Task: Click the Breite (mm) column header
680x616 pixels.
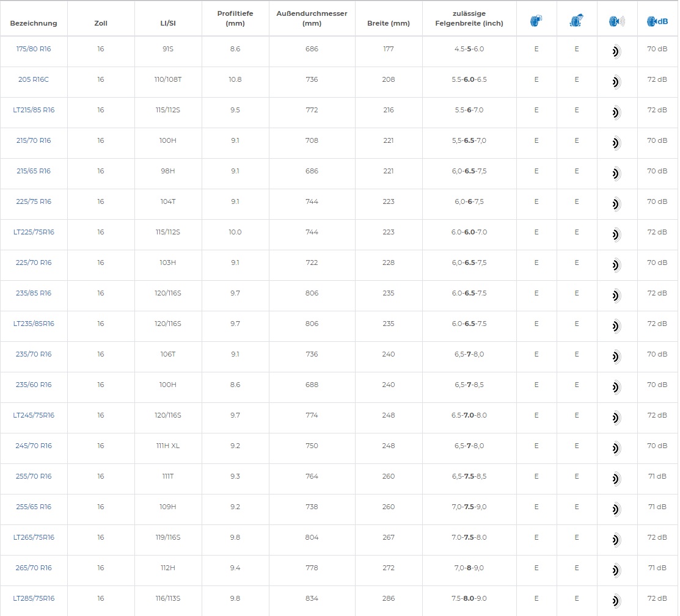Action: pyautogui.click(x=388, y=23)
